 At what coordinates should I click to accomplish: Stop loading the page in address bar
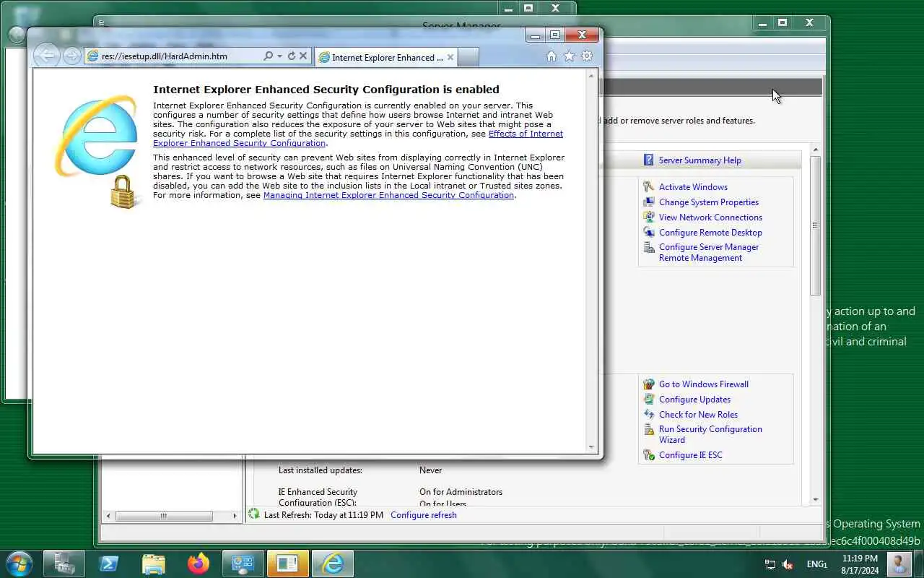[x=303, y=56]
